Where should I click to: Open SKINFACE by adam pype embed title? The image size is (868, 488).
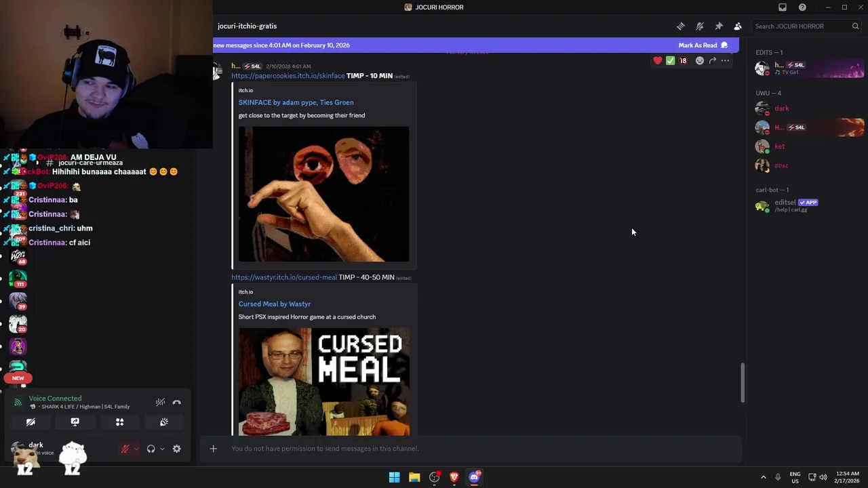point(296,102)
